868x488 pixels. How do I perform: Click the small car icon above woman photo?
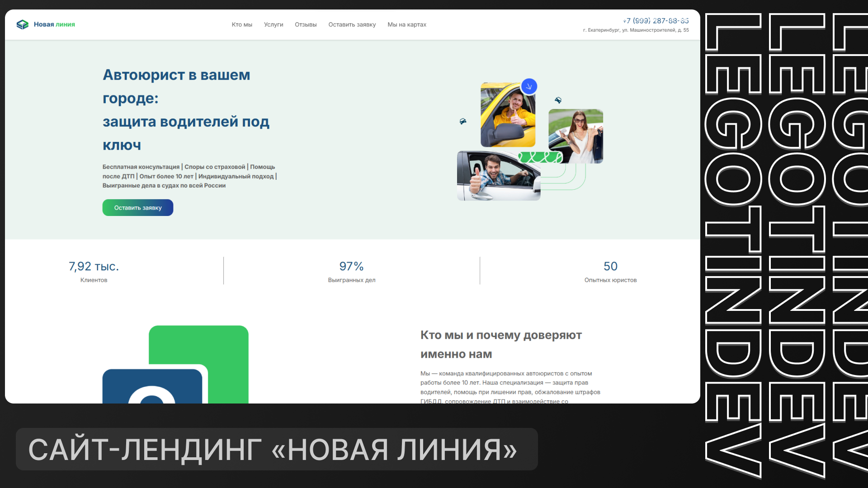click(558, 100)
